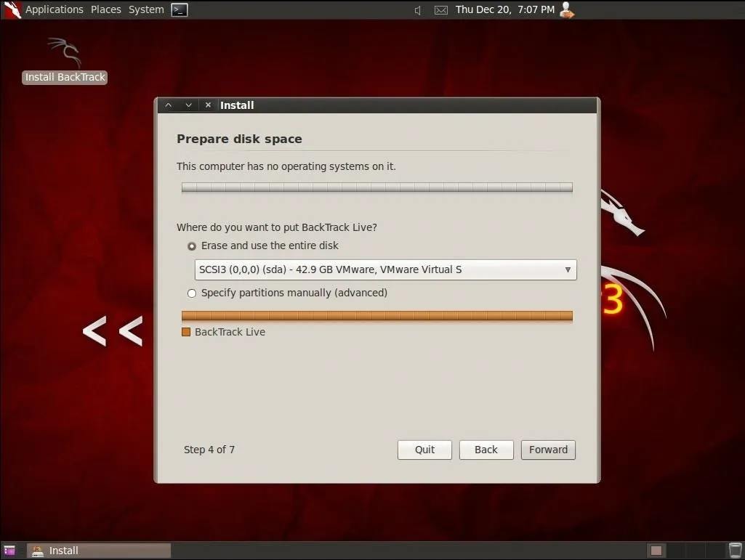Click Forward to continue installation
This screenshot has height=560, width=745.
pyautogui.click(x=548, y=450)
